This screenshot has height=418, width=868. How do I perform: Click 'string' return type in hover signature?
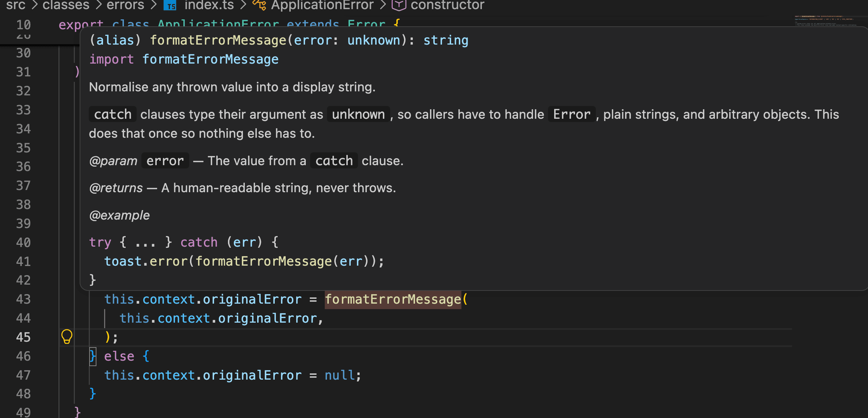click(x=446, y=40)
